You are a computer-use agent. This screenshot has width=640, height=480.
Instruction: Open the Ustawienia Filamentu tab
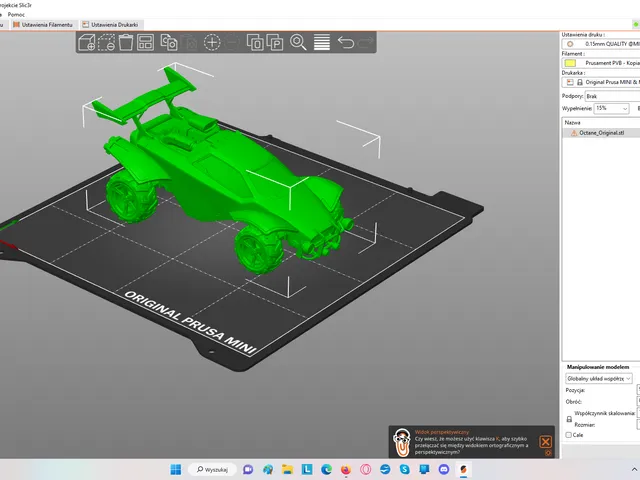(x=43, y=25)
